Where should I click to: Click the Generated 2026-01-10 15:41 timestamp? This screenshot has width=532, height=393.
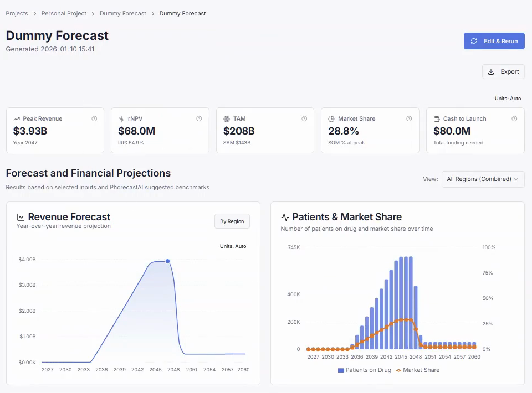[50, 49]
